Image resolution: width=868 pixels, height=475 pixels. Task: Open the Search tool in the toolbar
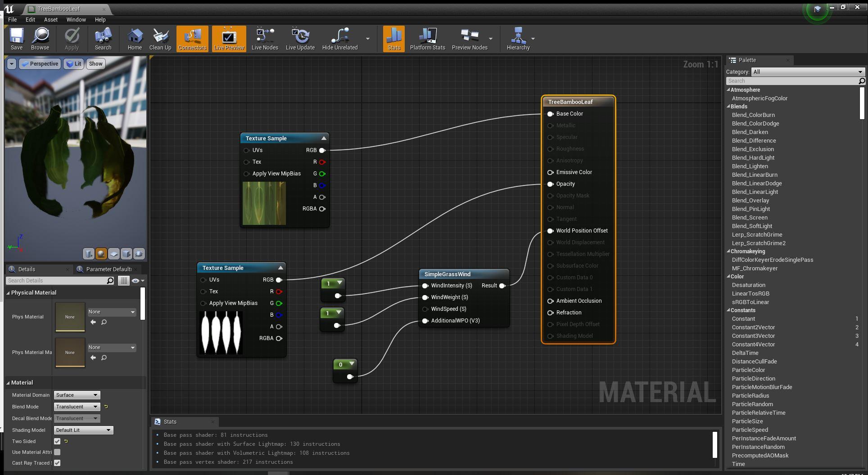point(103,39)
